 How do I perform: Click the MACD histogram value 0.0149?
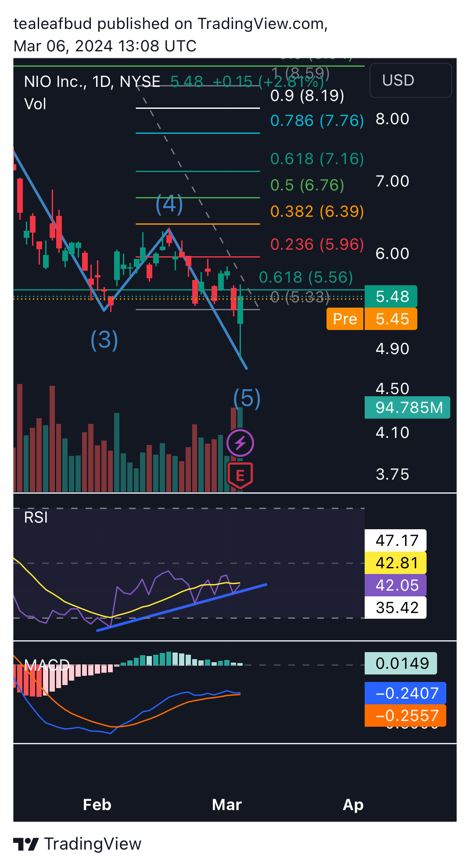click(401, 664)
